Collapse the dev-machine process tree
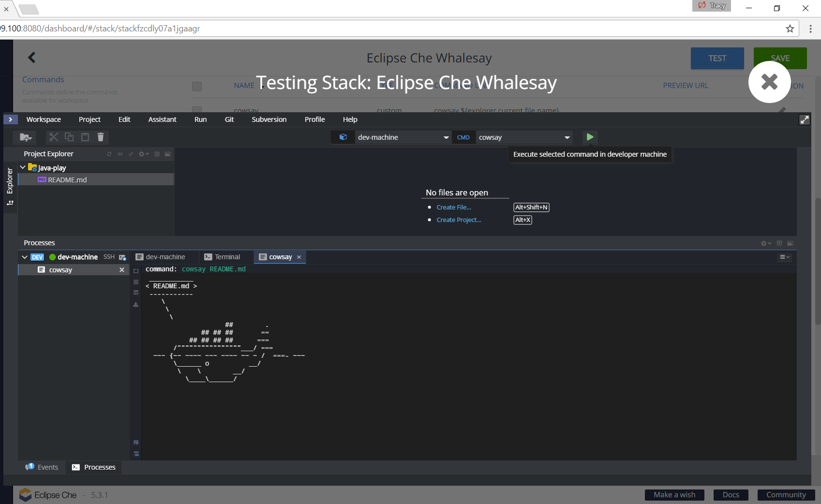Viewport: 821px width, 504px height. 25,257
